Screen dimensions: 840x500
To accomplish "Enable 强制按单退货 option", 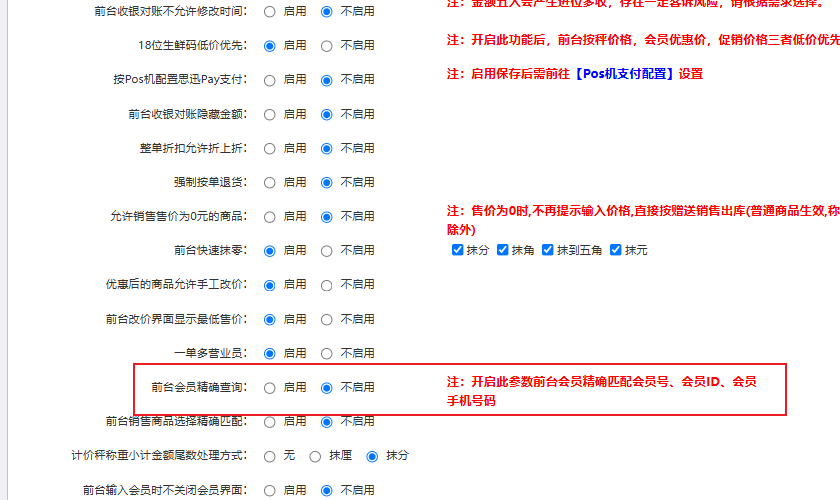I will pos(270,183).
